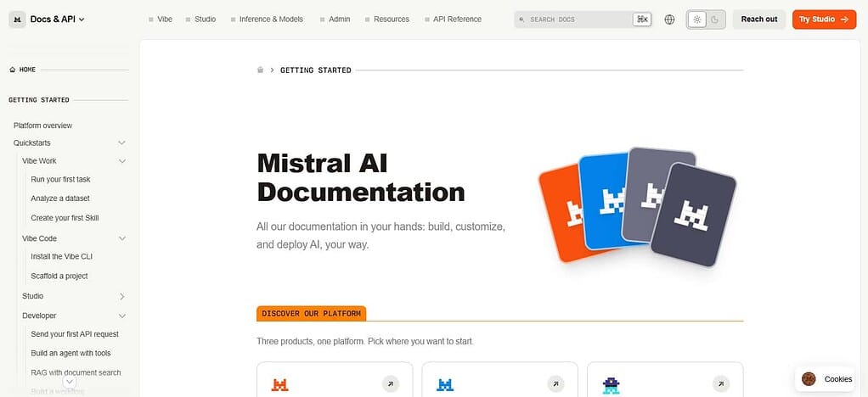The height and width of the screenshot is (397, 868).
Task: Select Developer sidebar label
Action: click(x=39, y=316)
